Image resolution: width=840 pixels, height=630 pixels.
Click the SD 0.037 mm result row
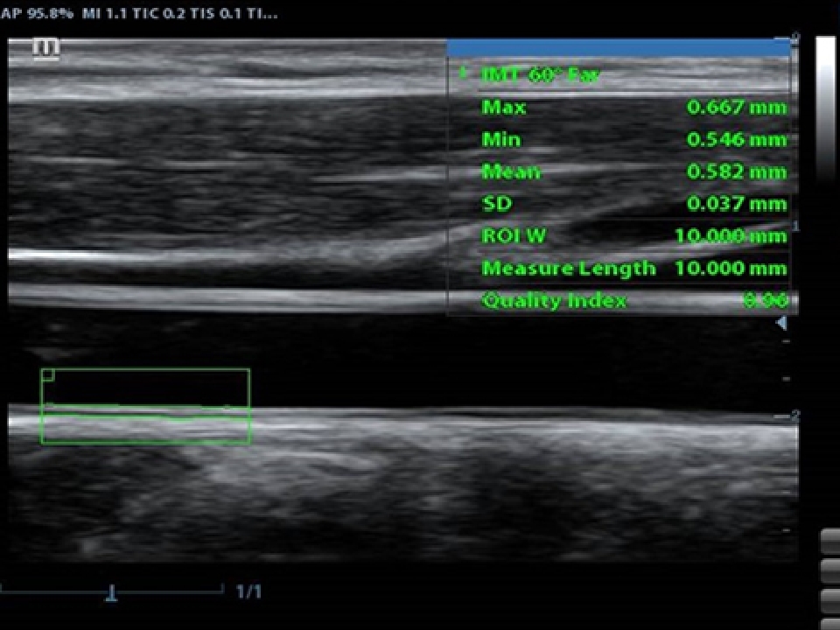633,205
